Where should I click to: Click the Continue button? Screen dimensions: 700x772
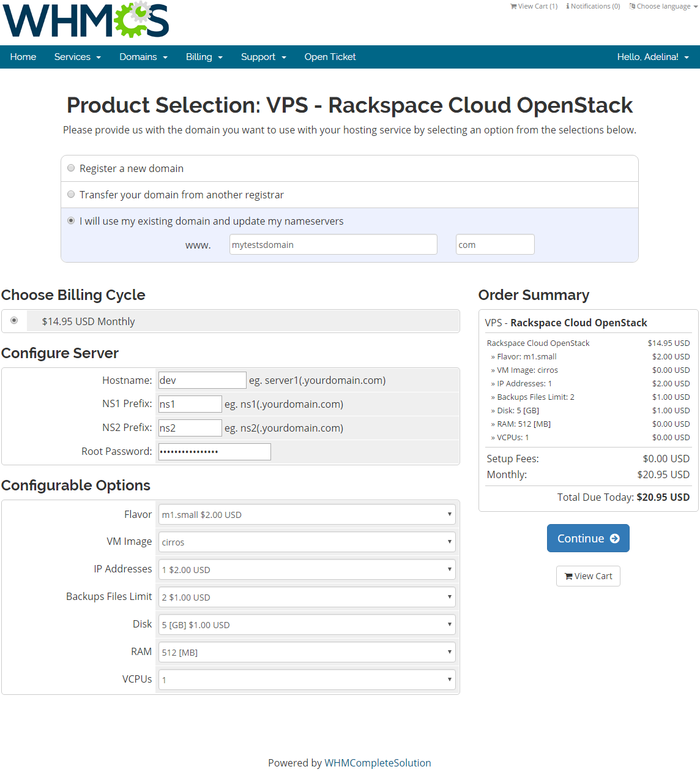588,538
